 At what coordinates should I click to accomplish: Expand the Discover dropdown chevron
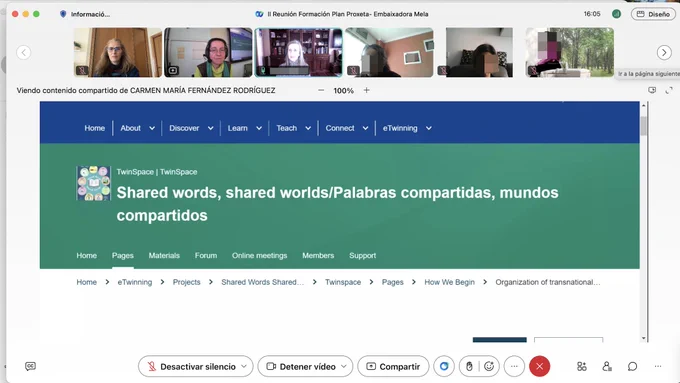pos(210,128)
